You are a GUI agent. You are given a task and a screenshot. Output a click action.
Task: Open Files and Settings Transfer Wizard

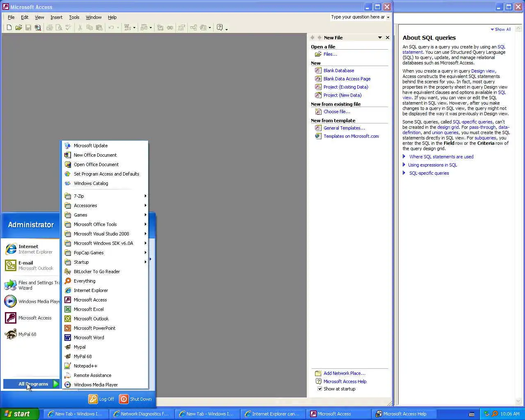click(x=31, y=285)
